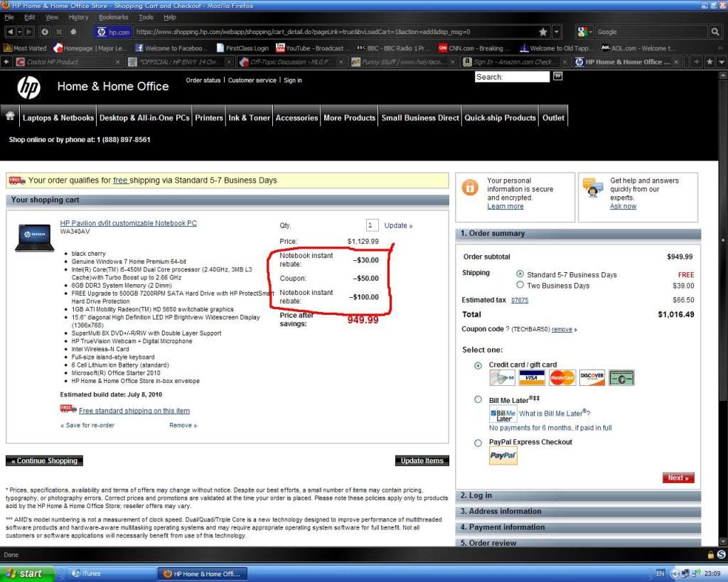
Task: Go to the Firefox home page button
Action: click(73, 31)
